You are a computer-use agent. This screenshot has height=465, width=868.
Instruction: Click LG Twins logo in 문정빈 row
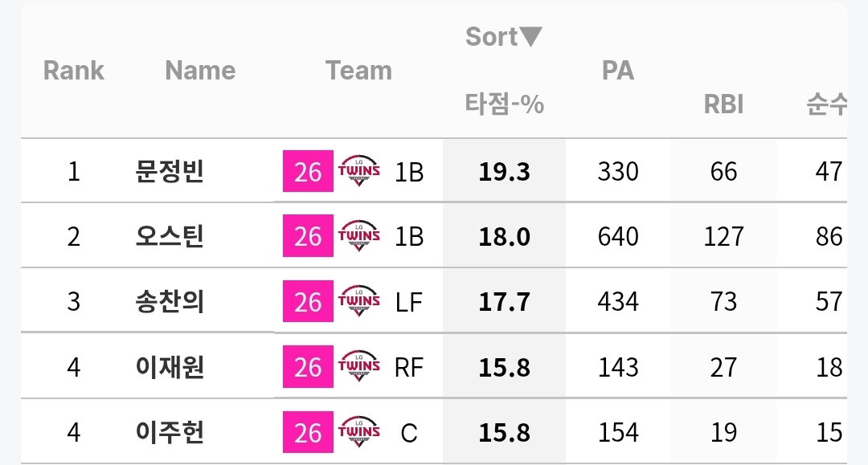pyautogui.click(x=358, y=171)
